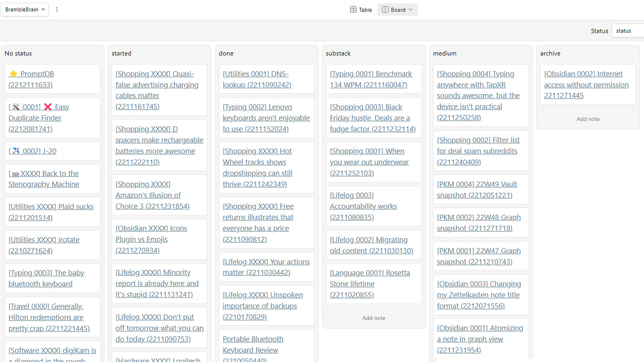
Task: Open the irotate utilities note
Action: [53, 245]
